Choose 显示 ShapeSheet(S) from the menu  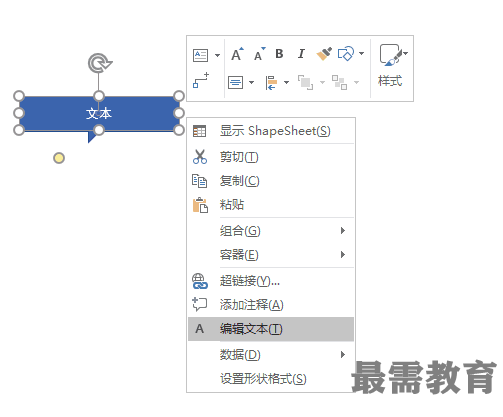(271, 131)
